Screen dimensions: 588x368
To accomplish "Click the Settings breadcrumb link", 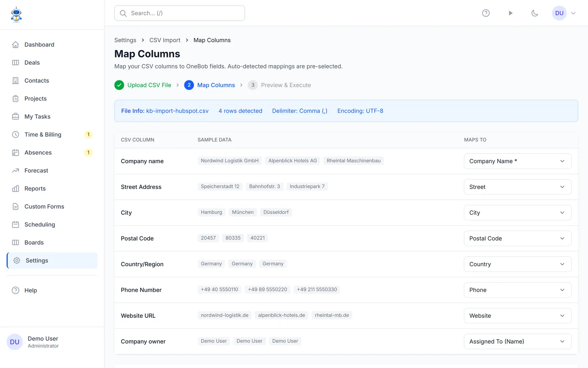I will [125, 40].
